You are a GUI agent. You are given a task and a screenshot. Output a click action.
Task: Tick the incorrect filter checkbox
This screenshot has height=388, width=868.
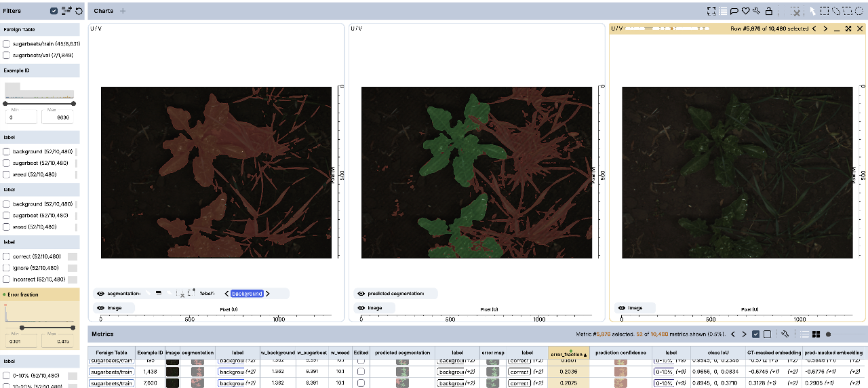pyautogui.click(x=6, y=279)
